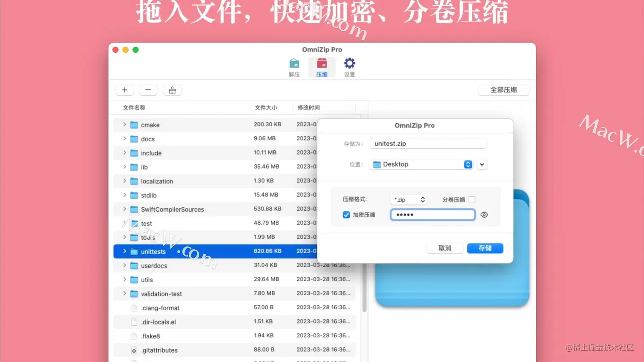Expand the SwiftCompilerSources folder
Image resolution: width=644 pixels, height=362 pixels.
[x=124, y=209]
